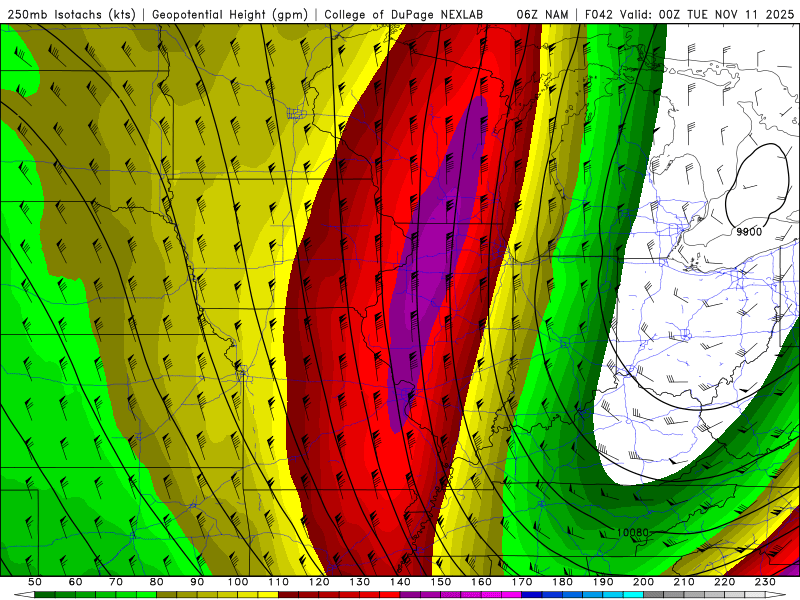Screen dimensions: 800x600
Task: Click the darkest green swatch at the 50 mark
Action: (x=45, y=595)
